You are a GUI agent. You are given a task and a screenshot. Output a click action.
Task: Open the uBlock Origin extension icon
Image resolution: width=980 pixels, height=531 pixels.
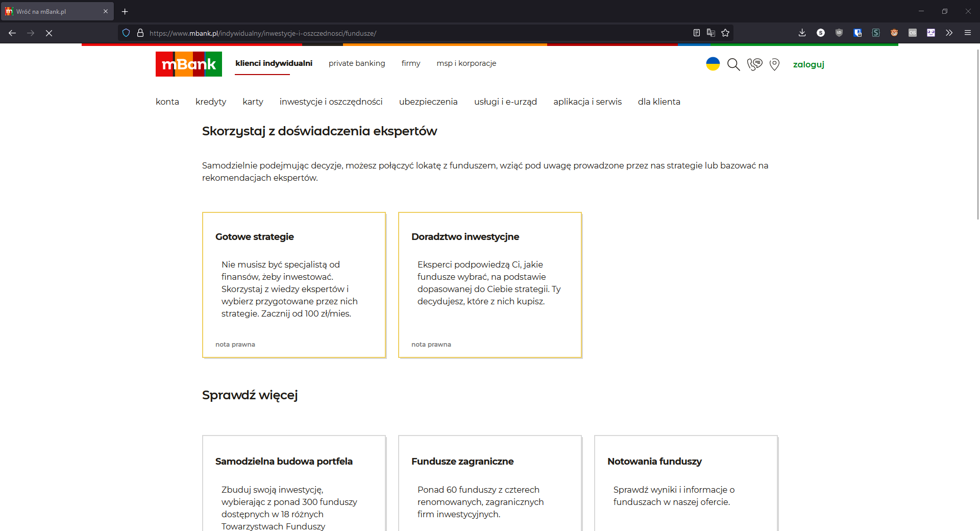pyautogui.click(x=839, y=33)
